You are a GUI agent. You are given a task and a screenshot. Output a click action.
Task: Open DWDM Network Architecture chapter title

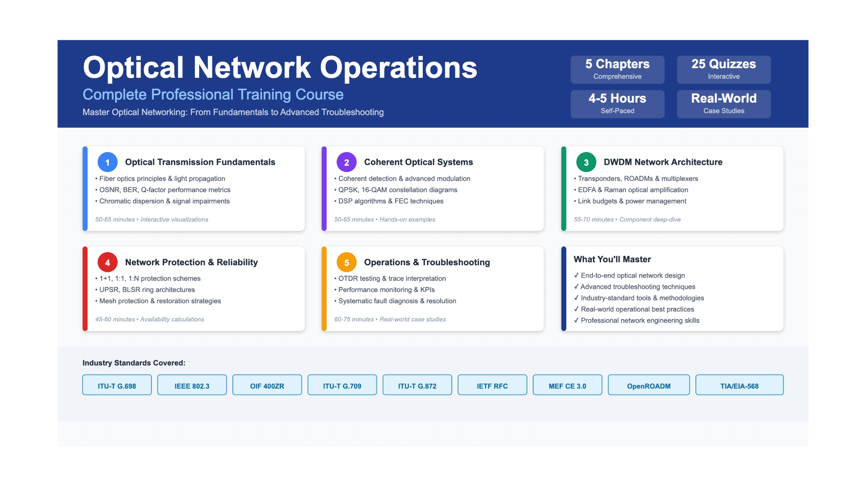point(663,162)
